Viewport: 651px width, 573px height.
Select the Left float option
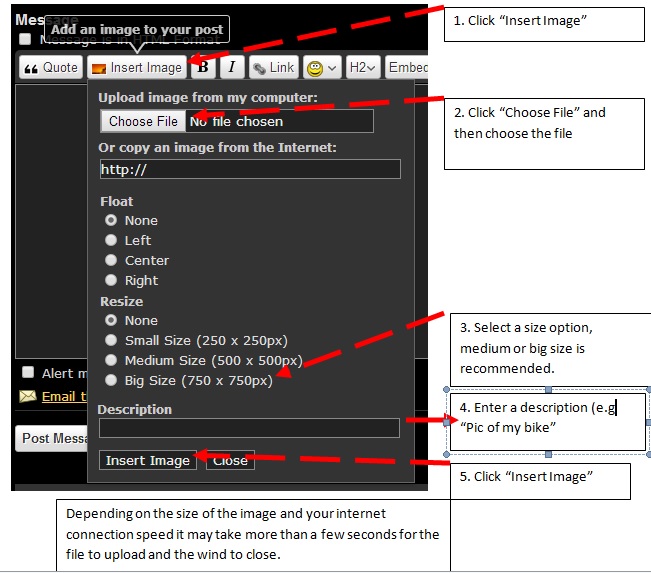111,240
